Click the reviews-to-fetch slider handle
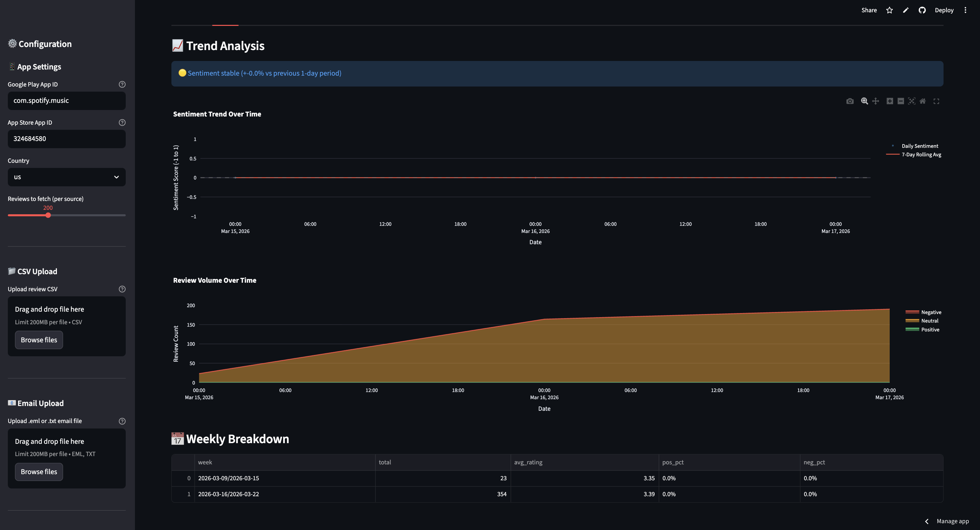 coord(48,216)
